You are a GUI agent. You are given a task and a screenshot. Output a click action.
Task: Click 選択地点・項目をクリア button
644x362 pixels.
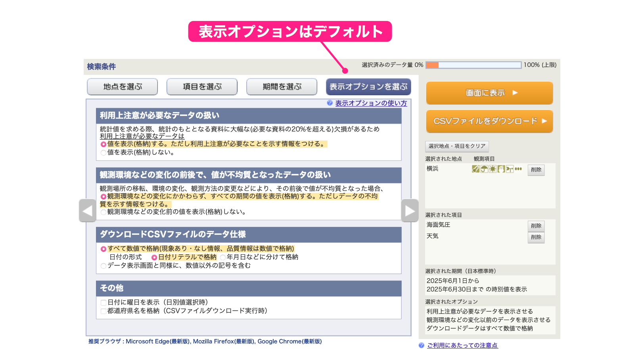(457, 146)
